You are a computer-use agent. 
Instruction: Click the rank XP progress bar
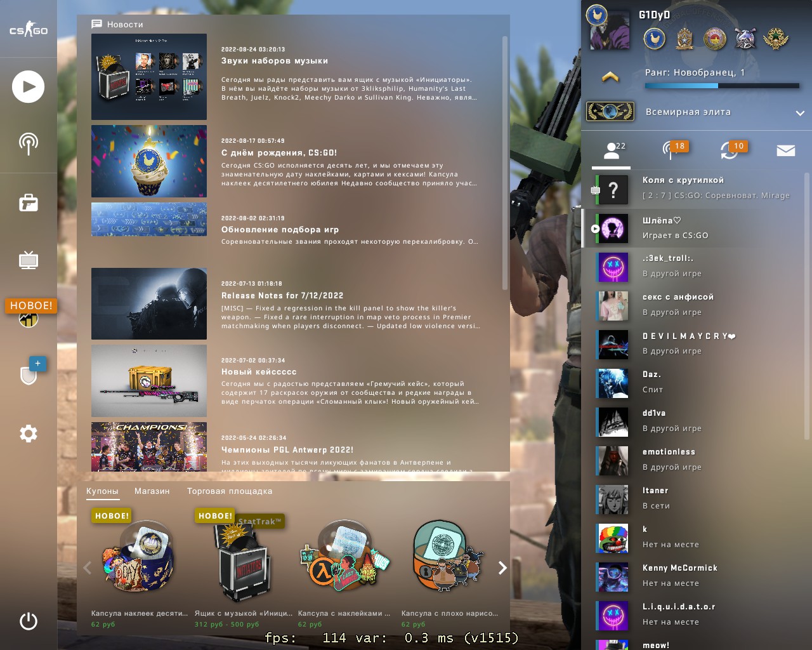coord(723,86)
